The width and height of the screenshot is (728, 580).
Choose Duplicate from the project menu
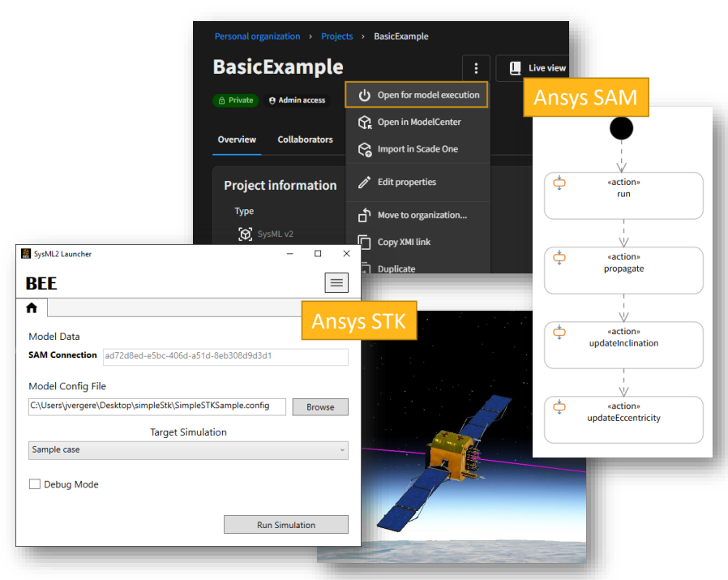tap(418, 269)
